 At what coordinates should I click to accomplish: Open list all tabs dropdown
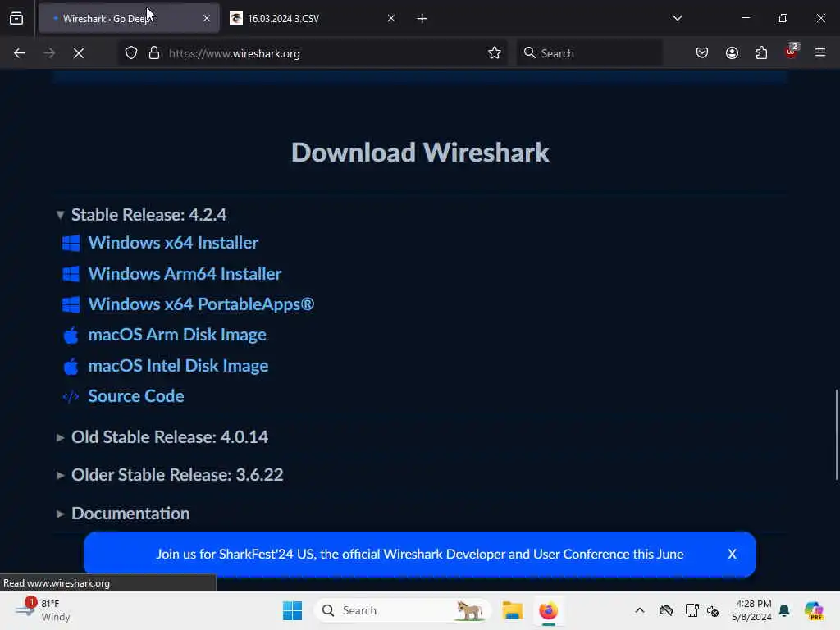[x=677, y=18]
